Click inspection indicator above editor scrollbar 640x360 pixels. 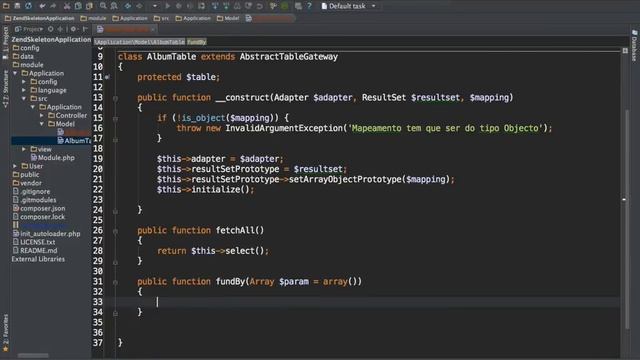point(625,51)
